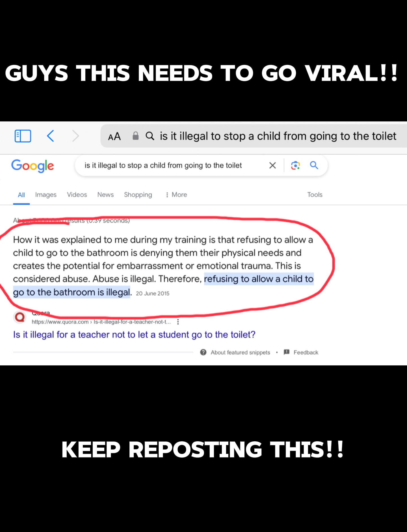Open the Shopping results tab

click(x=138, y=195)
